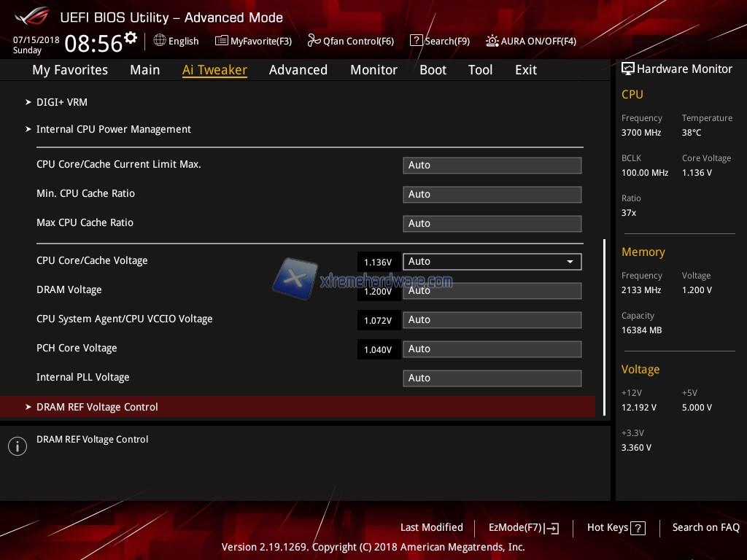Go to the Monitor tab
The width and height of the screenshot is (747, 560).
[373, 70]
